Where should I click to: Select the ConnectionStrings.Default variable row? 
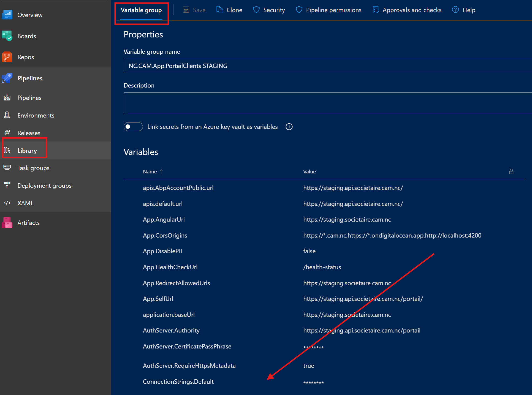pyautogui.click(x=178, y=382)
